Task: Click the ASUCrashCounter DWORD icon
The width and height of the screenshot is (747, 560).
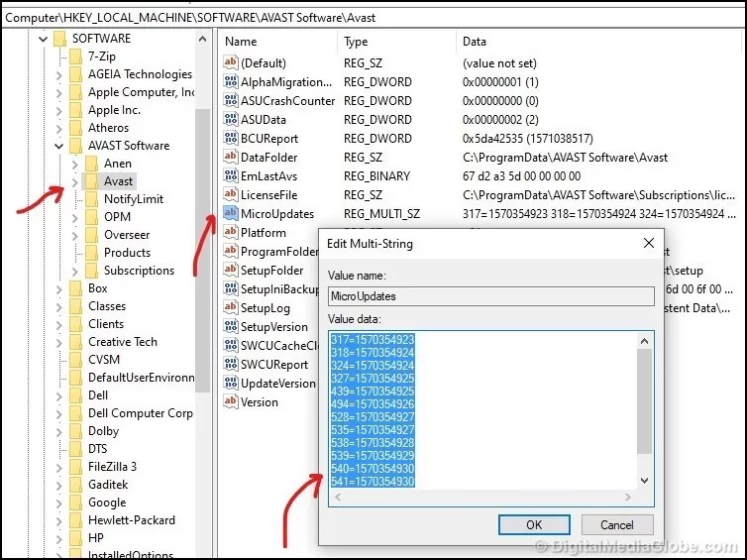Action: 231,100
